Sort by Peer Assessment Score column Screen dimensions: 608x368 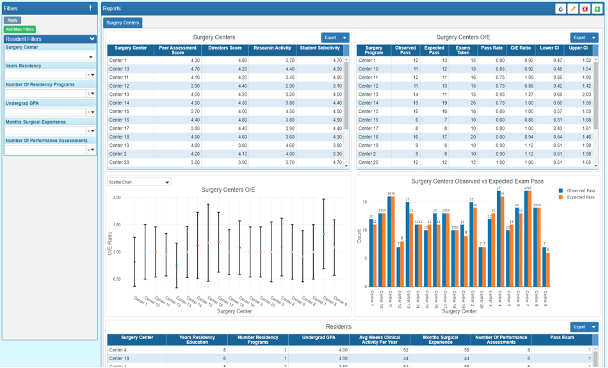178,50
